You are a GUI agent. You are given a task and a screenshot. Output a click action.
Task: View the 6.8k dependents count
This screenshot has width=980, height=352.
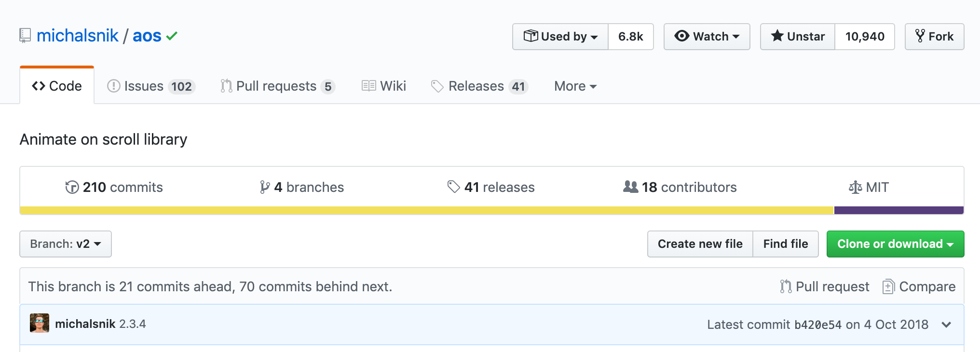click(631, 37)
